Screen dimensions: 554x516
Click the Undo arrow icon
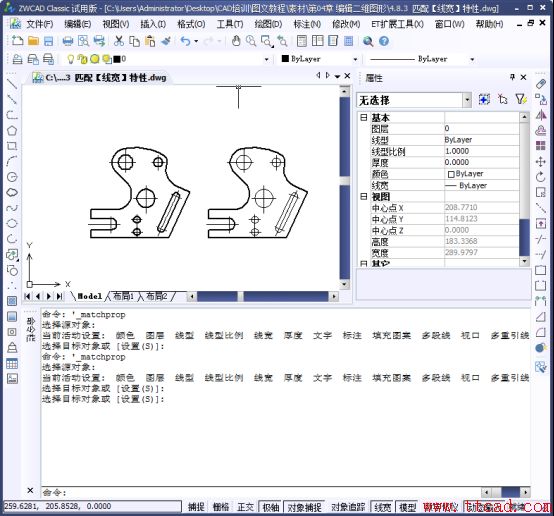click(x=185, y=41)
